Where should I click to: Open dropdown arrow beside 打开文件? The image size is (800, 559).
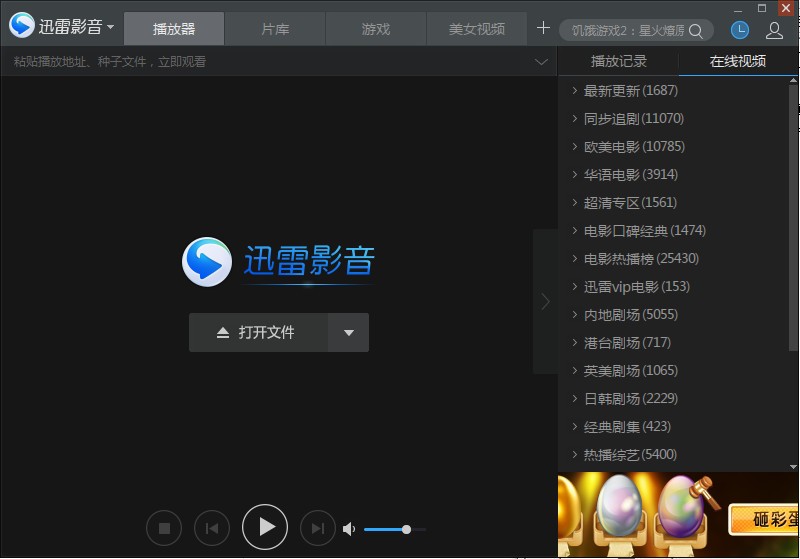[x=349, y=333]
